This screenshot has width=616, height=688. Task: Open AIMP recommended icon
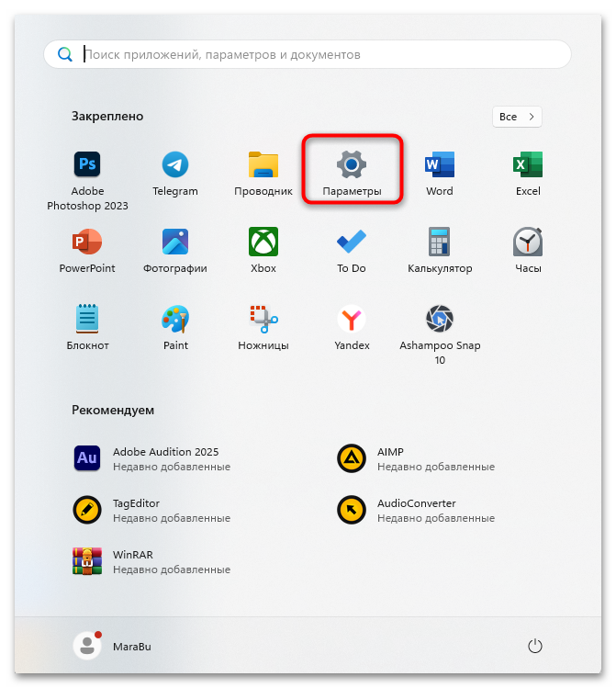coord(352,458)
